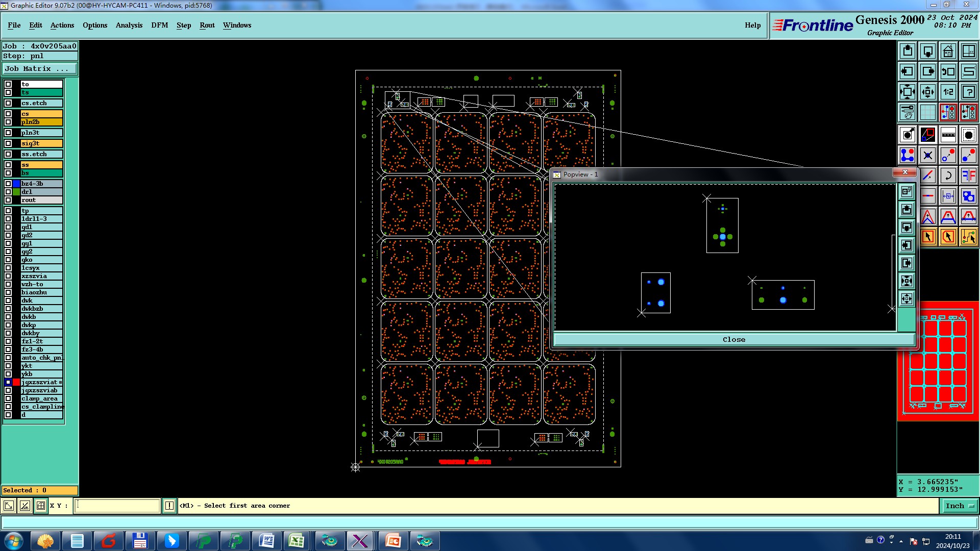Click the ruler measurement tool icon

(948, 135)
